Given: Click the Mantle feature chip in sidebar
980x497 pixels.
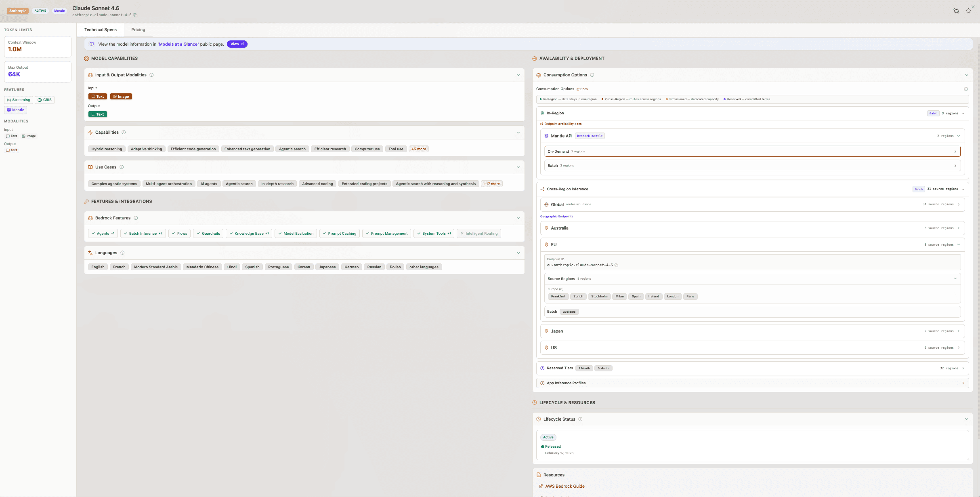Looking at the screenshot, I should [x=16, y=110].
